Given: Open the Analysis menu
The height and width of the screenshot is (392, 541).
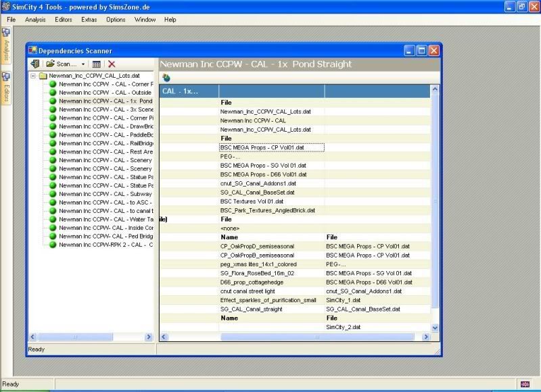Looking at the screenshot, I should [35, 20].
